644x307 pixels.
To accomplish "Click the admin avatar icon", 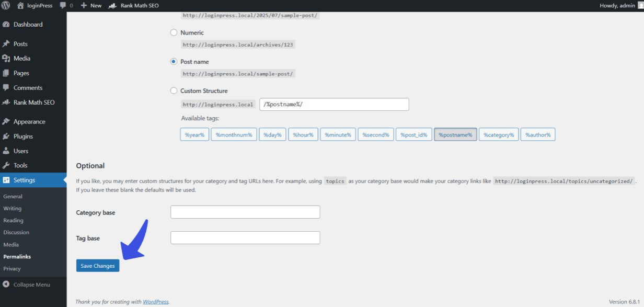I will tap(640, 5).
